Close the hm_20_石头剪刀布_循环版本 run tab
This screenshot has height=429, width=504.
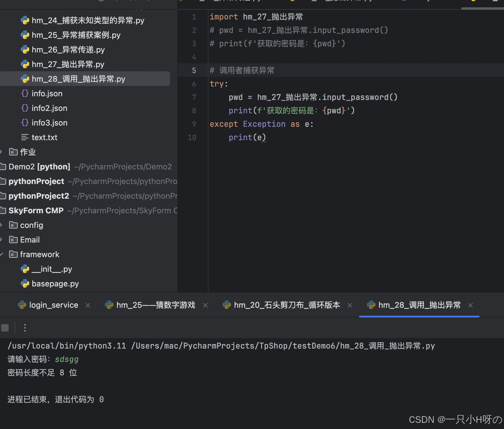[x=350, y=305]
